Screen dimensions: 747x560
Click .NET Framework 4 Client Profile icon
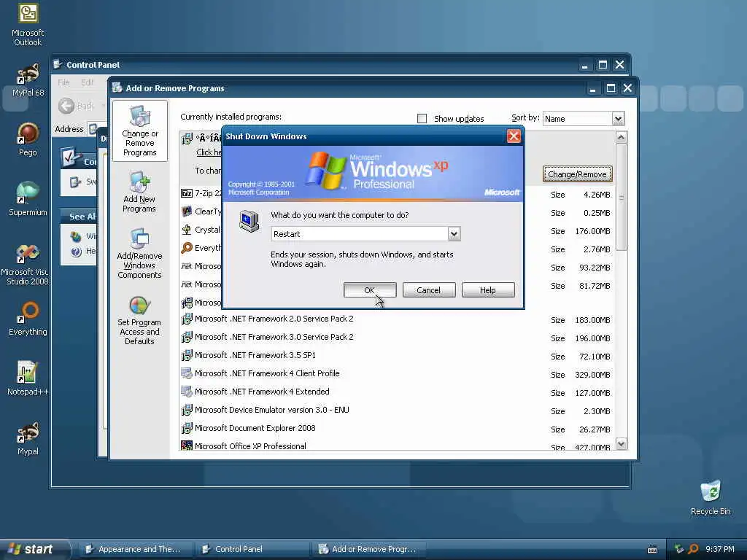(x=186, y=373)
